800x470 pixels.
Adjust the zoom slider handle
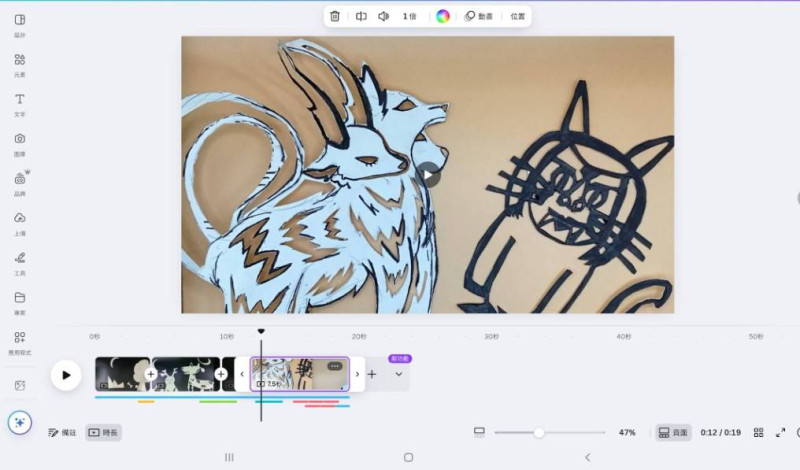pos(539,433)
